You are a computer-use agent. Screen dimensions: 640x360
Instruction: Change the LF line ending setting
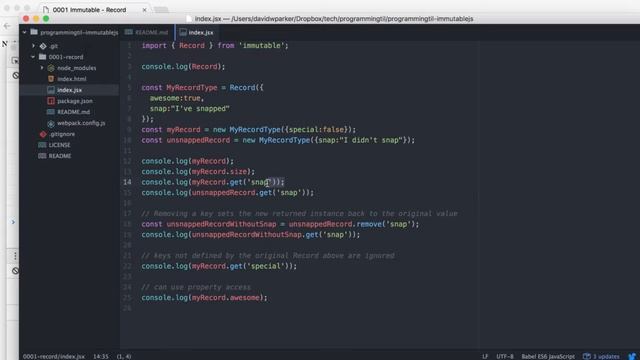[x=484, y=356]
